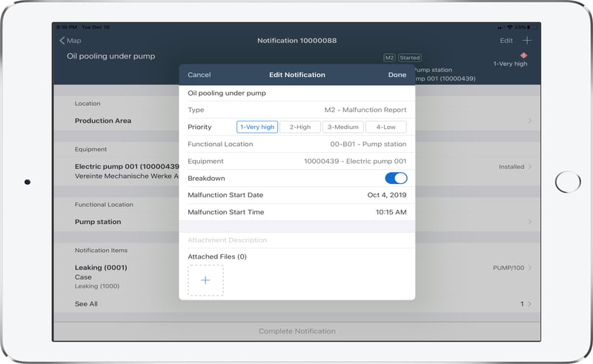
Task: Tap the Started status tag
Action: tap(410, 58)
